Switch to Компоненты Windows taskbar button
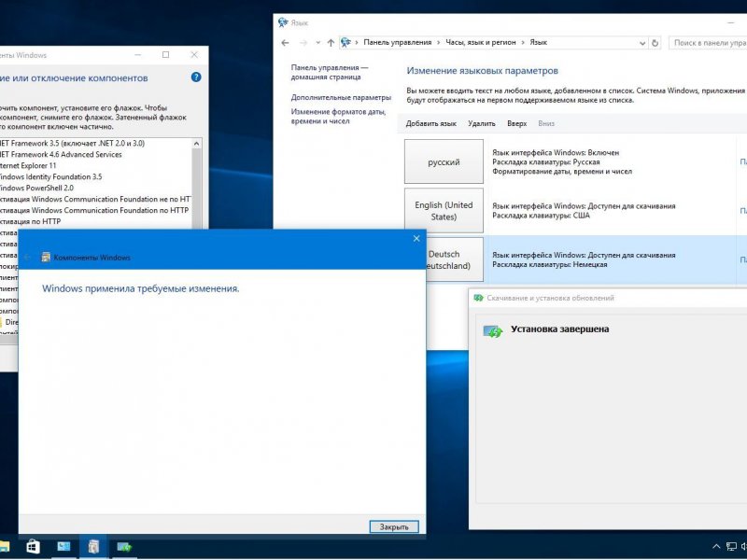Viewport: 747px width, 560px height. pyautogui.click(x=94, y=547)
